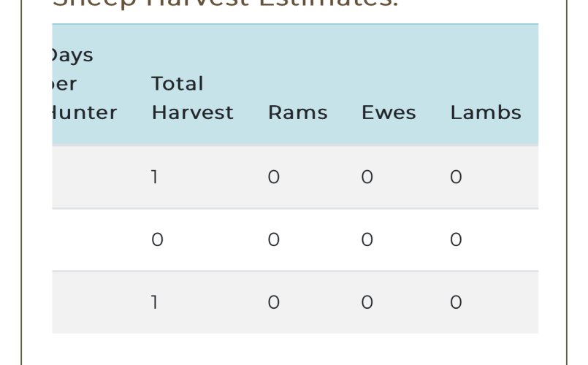Select first row Ewes value 0
The height and width of the screenshot is (365, 588).
pos(367,177)
